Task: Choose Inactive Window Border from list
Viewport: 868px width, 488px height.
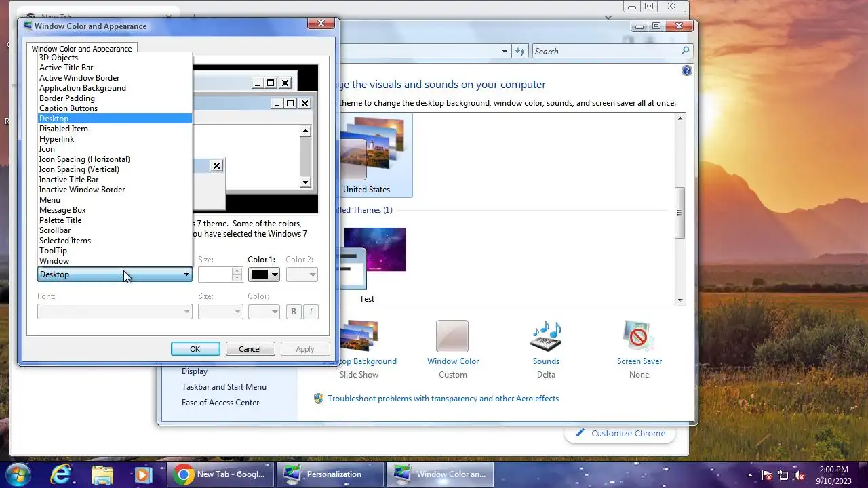Action: coord(115,190)
